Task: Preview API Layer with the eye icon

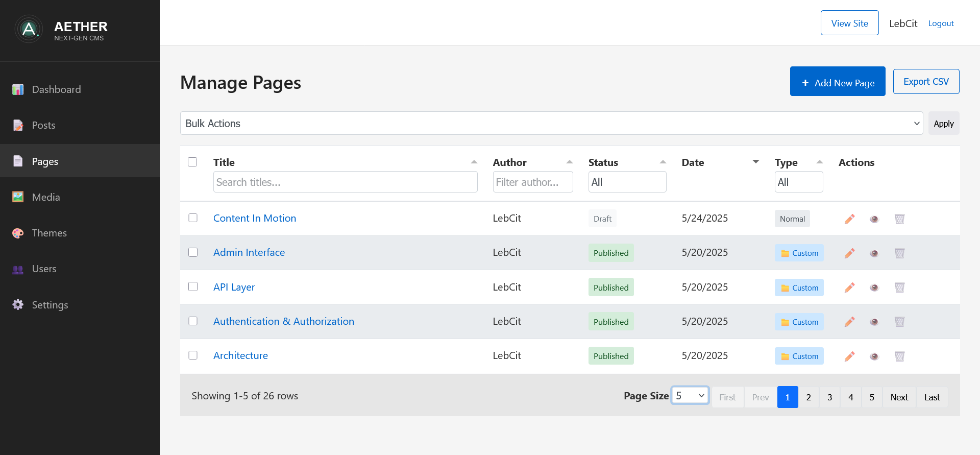Action: point(874,288)
